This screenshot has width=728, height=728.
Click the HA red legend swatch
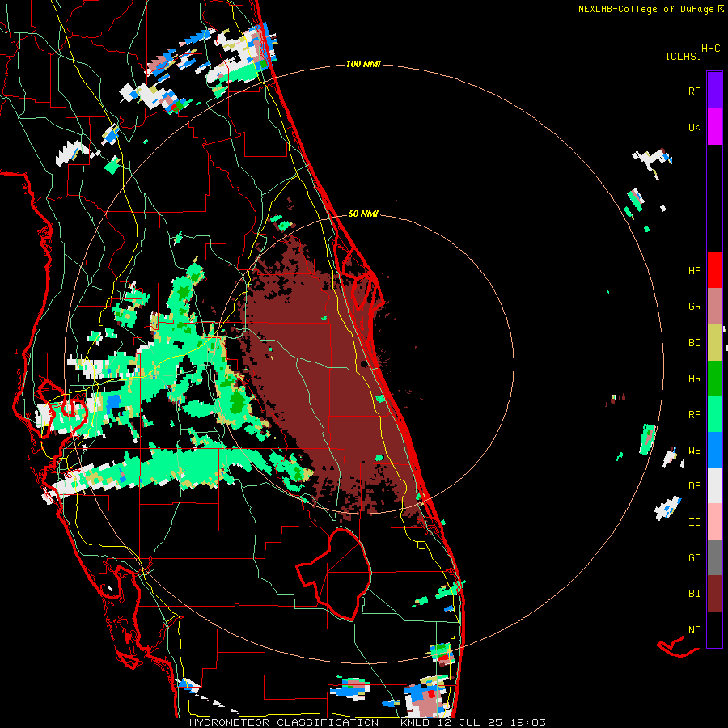coord(714,270)
